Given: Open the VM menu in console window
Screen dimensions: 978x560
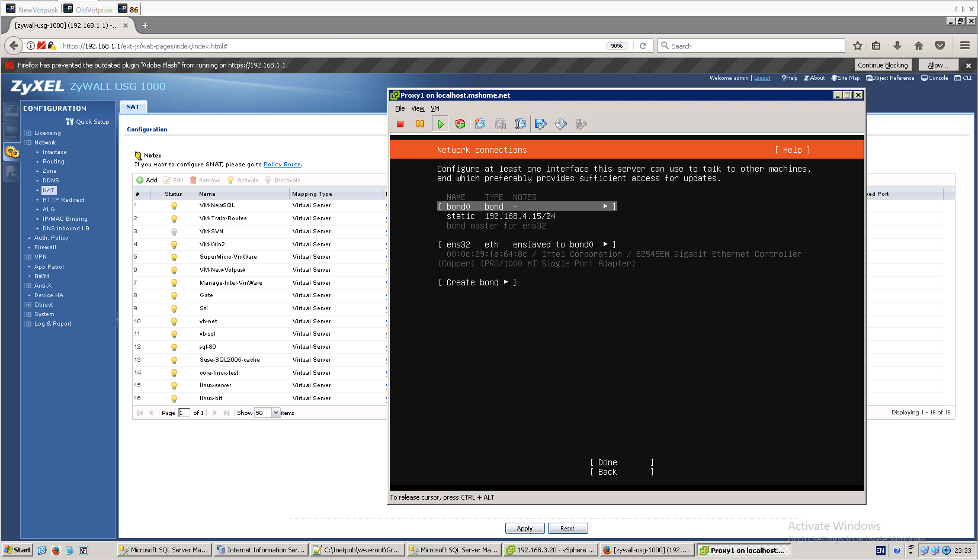Looking at the screenshot, I should click(x=435, y=108).
